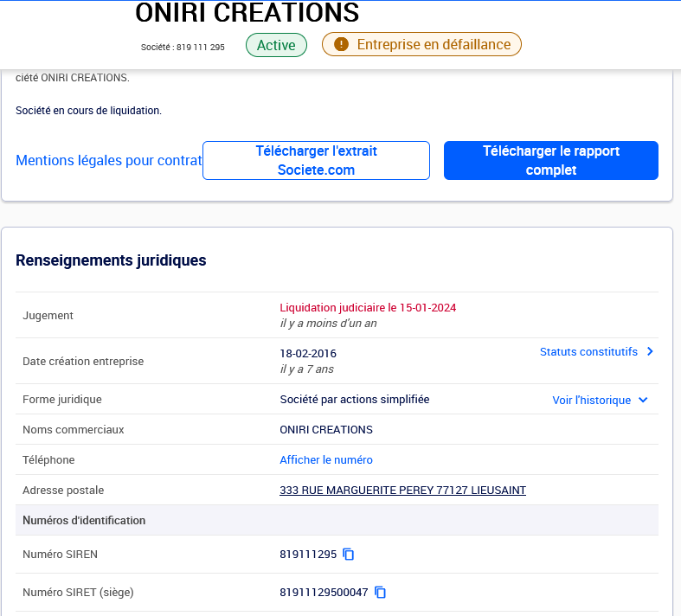Click the Numéro SIRET (siège) label
This screenshot has width=681, height=616.
pyautogui.click(x=78, y=592)
